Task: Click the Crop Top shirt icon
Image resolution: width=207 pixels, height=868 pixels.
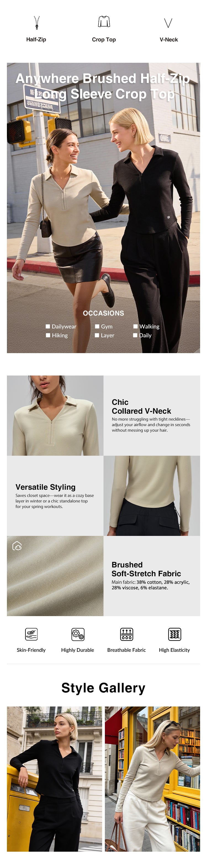Action: (x=104, y=22)
